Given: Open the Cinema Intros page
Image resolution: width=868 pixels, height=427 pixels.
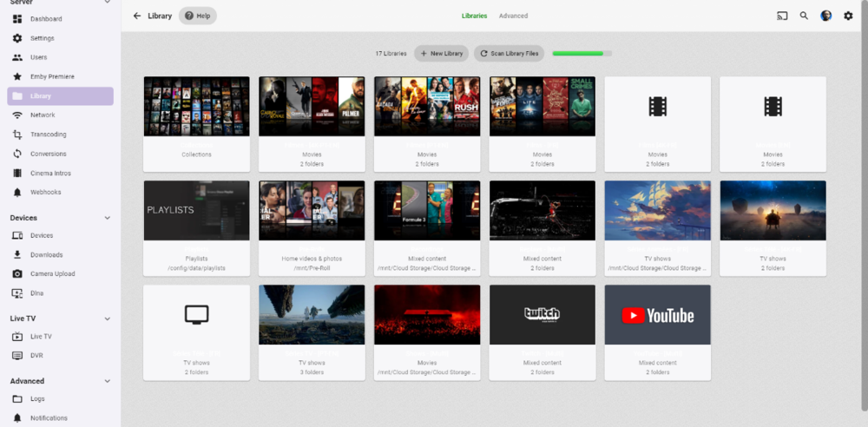Looking at the screenshot, I should coord(61,174).
